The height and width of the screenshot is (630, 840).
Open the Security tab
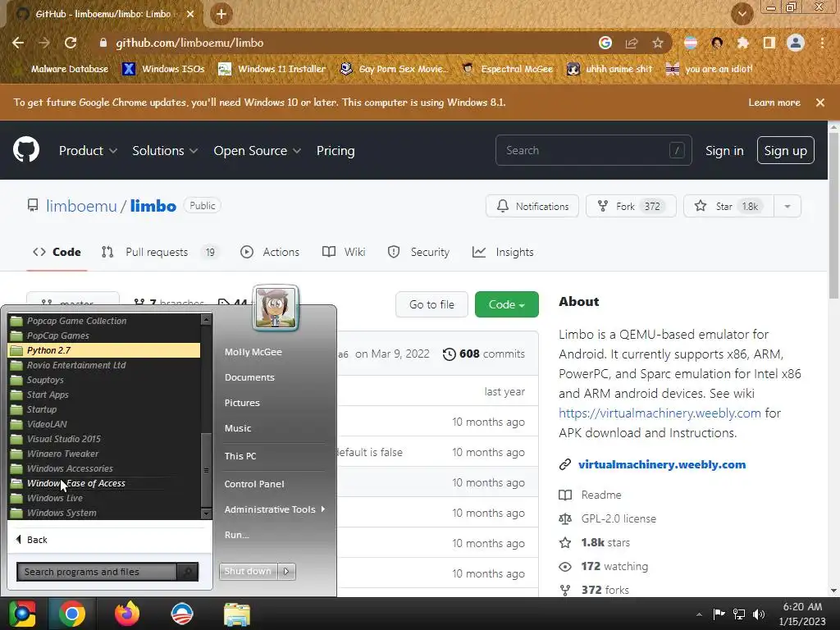(418, 252)
